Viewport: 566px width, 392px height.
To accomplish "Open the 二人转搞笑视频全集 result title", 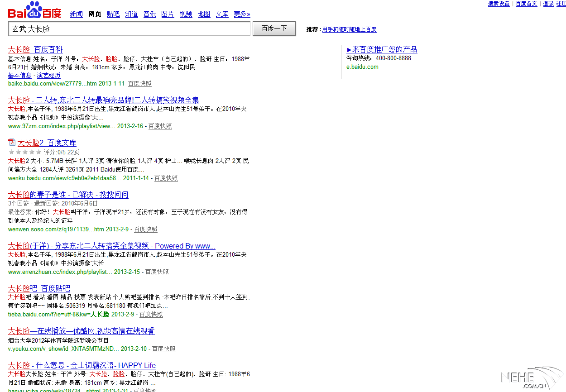I will click(x=103, y=100).
